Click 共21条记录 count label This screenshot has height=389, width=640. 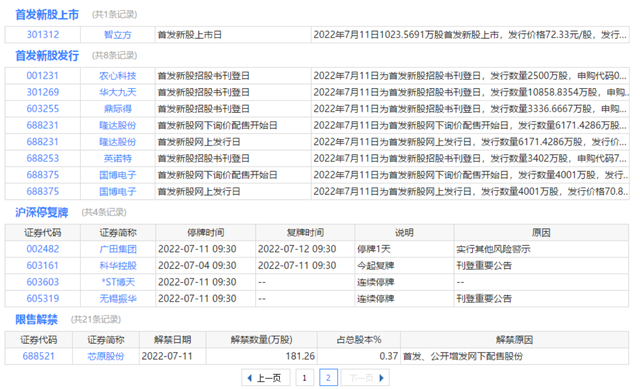[x=96, y=320]
